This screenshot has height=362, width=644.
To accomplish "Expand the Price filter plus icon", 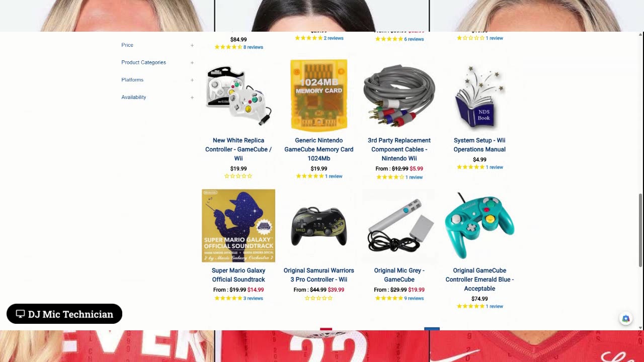I will pyautogui.click(x=192, y=45).
